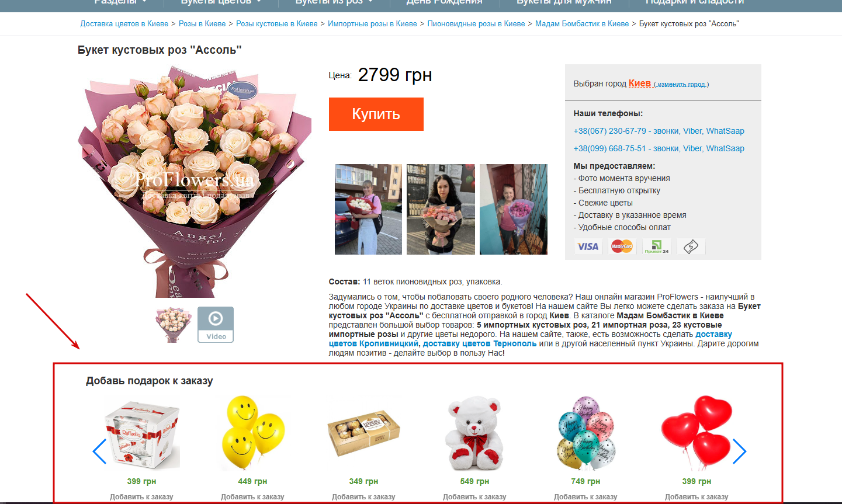The image size is (842, 504).
Task: Show next gifts with right carousel arrow
Action: (x=739, y=451)
